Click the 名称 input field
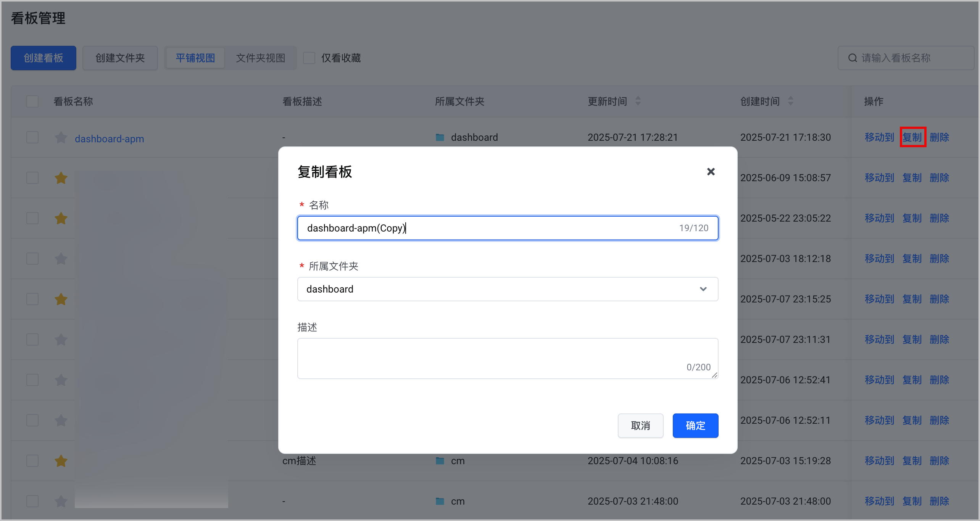 (508, 228)
